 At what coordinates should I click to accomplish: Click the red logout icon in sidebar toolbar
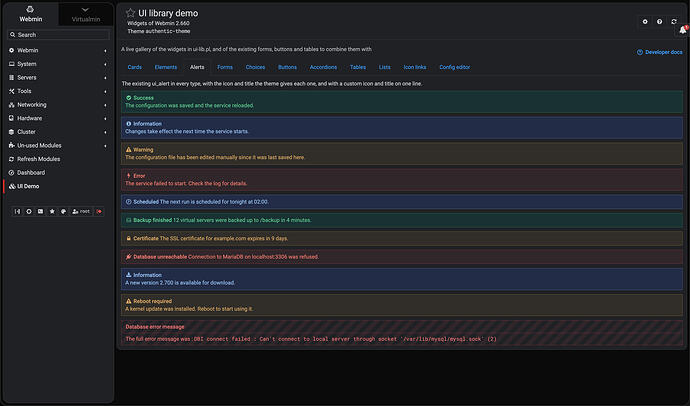coord(99,212)
